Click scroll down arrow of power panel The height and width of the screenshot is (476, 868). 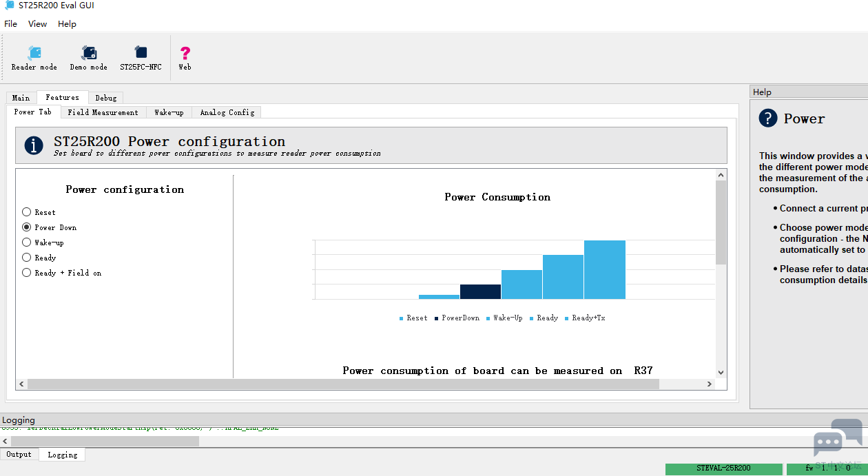[x=721, y=373]
